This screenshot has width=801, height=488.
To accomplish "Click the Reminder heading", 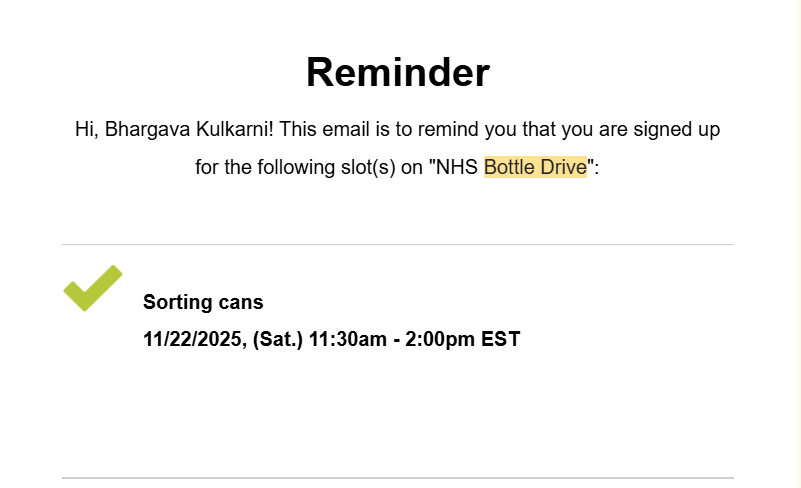I will tap(398, 72).
